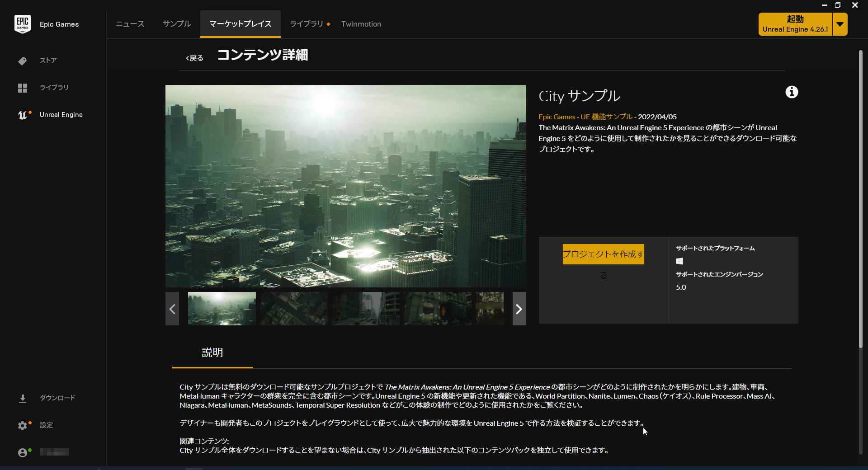Select the マーケットプレイス tab
The width and height of the screenshot is (868, 470).
241,24
